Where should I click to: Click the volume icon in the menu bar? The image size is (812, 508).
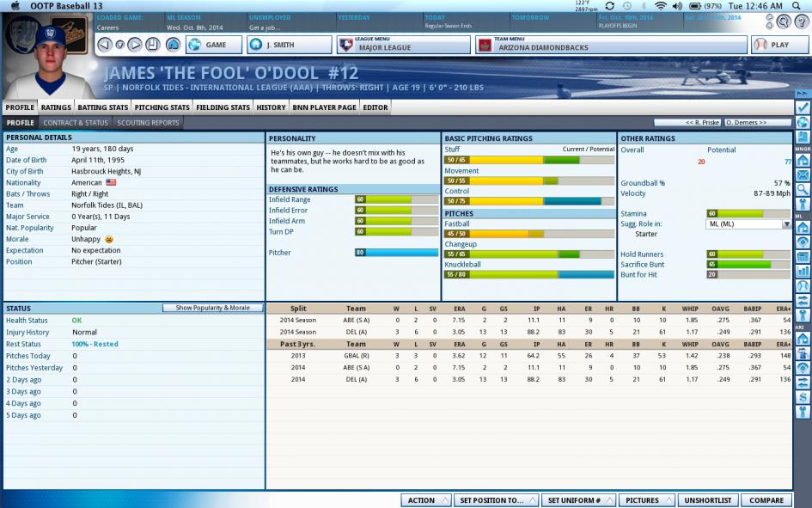click(677, 6)
